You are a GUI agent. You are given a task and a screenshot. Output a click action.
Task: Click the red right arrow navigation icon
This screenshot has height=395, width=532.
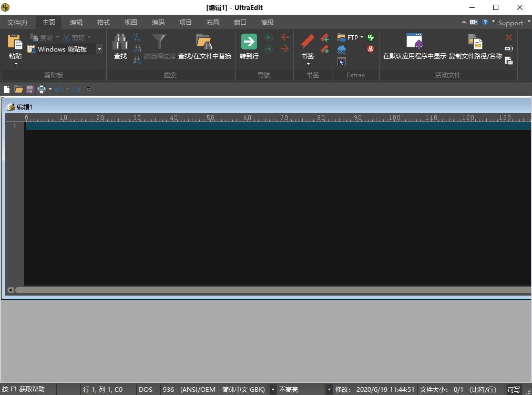285,49
